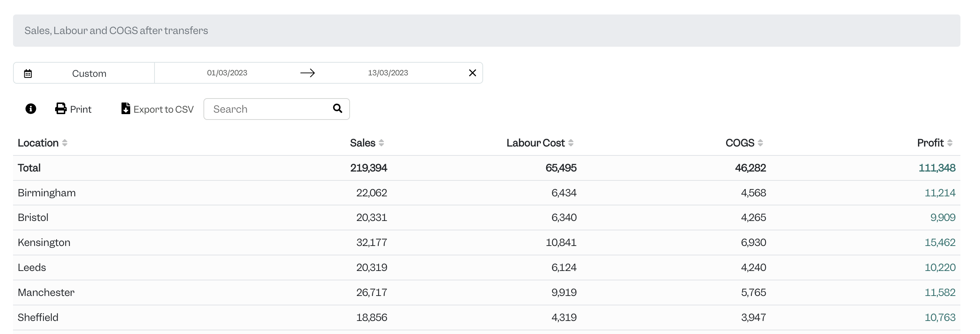The height and width of the screenshot is (334, 980).
Task: Click Export to CSV text
Action: pyautogui.click(x=164, y=109)
